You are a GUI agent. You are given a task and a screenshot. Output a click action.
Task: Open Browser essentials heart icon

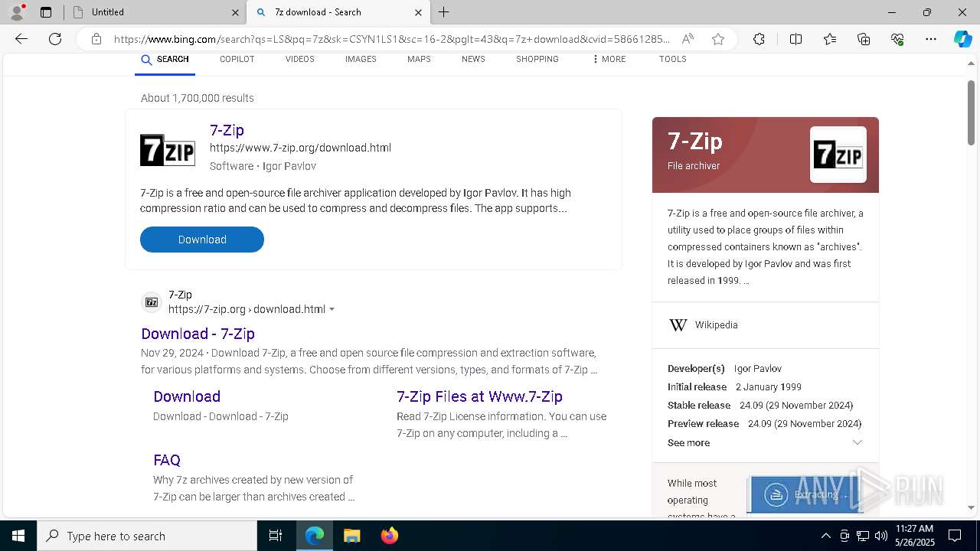[897, 39]
